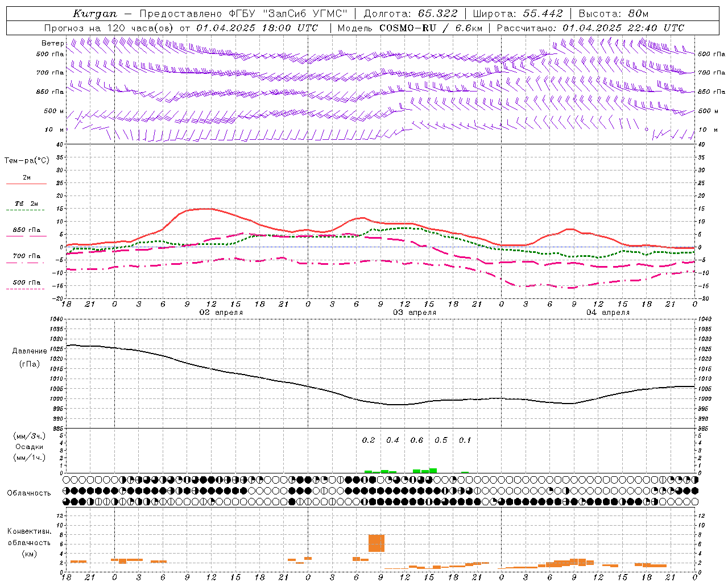Click the "Высота: 80м" elevation text
Viewport: 728px width, 582px height.
click(x=614, y=14)
